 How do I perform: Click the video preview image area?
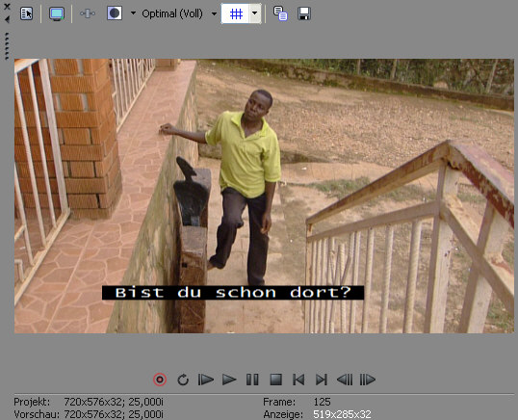point(264,196)
